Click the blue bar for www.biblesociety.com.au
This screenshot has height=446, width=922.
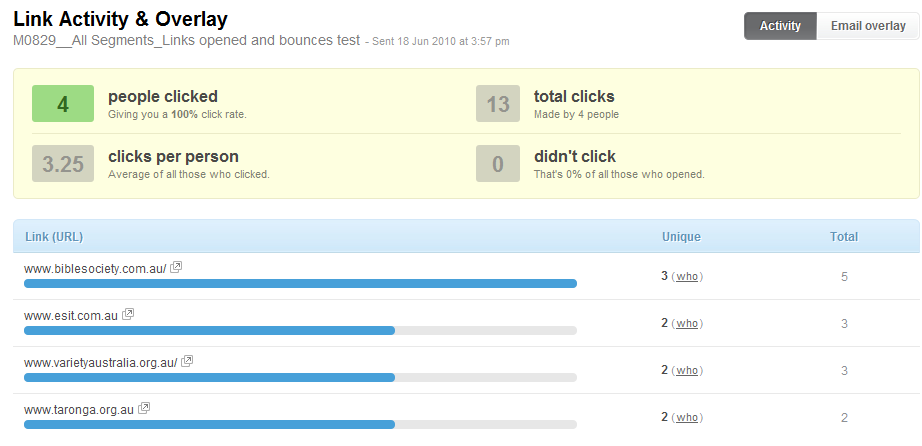pos(300,284)
